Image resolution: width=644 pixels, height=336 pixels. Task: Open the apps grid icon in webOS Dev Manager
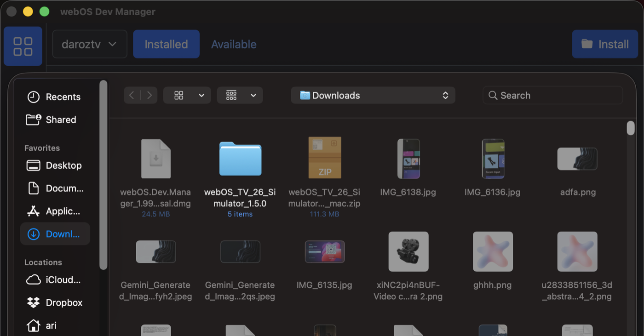[23, 46]
